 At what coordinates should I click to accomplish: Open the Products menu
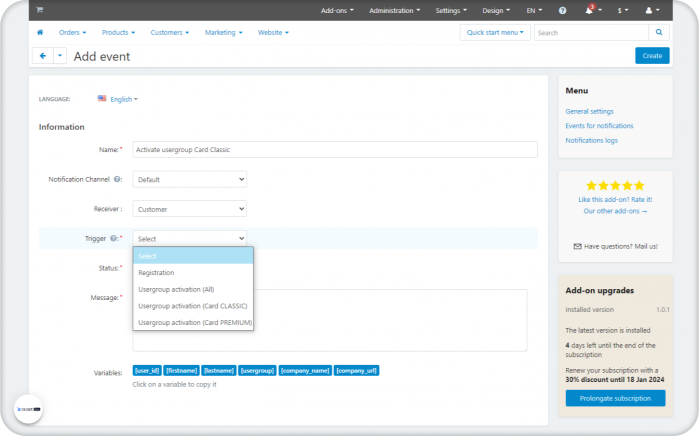[x=118, y=32]
